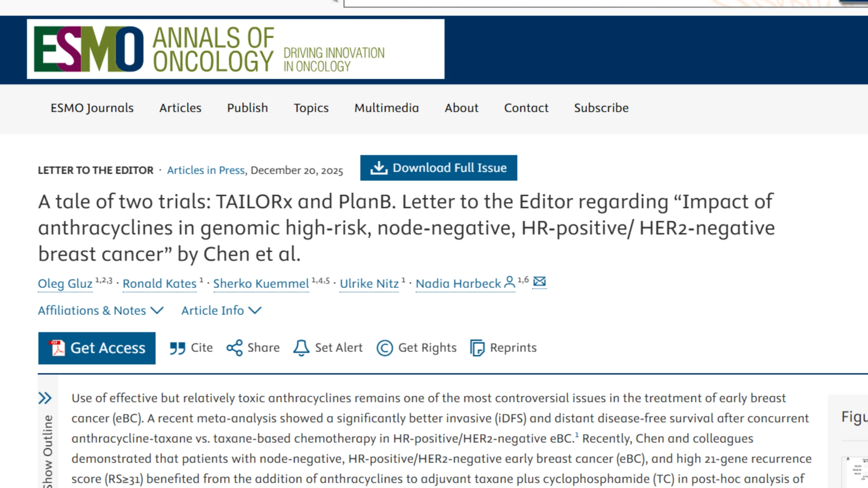Open author page for Oleg Gluz
Viewport: 868px width, 488px height.
[65, 283]
